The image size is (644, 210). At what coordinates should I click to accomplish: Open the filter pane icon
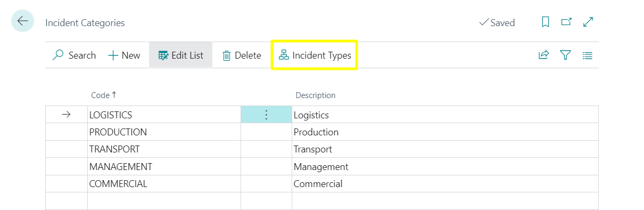[565, 55]
